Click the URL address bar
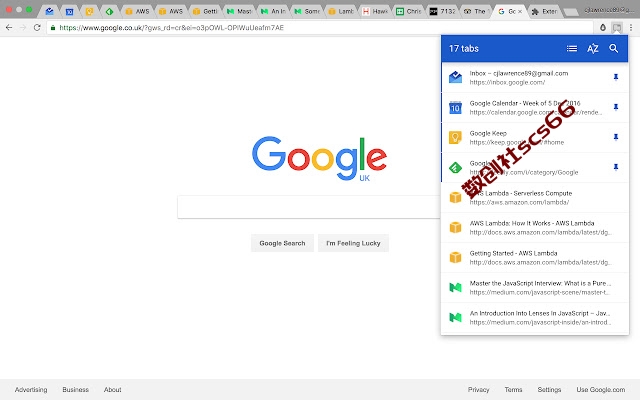The image size is (640, 400). click(318, 28)
